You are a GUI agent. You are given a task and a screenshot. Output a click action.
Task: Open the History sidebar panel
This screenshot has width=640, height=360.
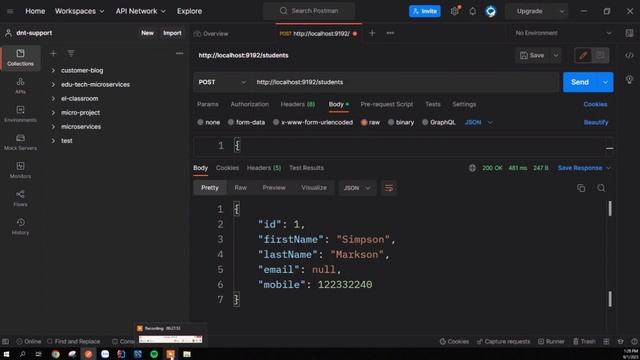pos(20,227)
